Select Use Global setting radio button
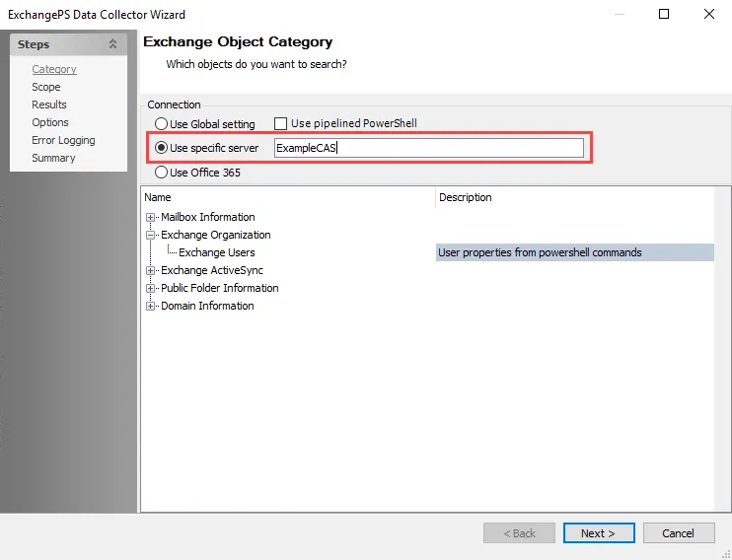The width and height of the screenshot is (732, 560). click(x=161, y=123)
